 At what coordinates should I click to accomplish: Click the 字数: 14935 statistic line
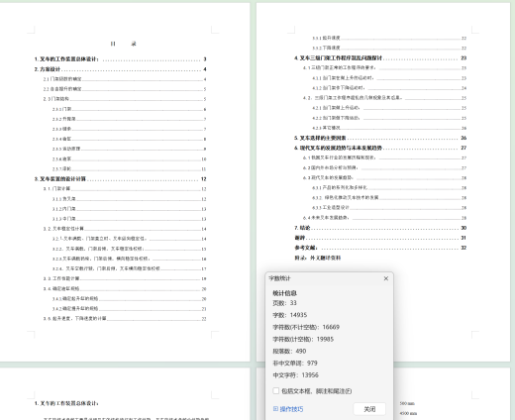pyautogui.click(x=290, y=315)
